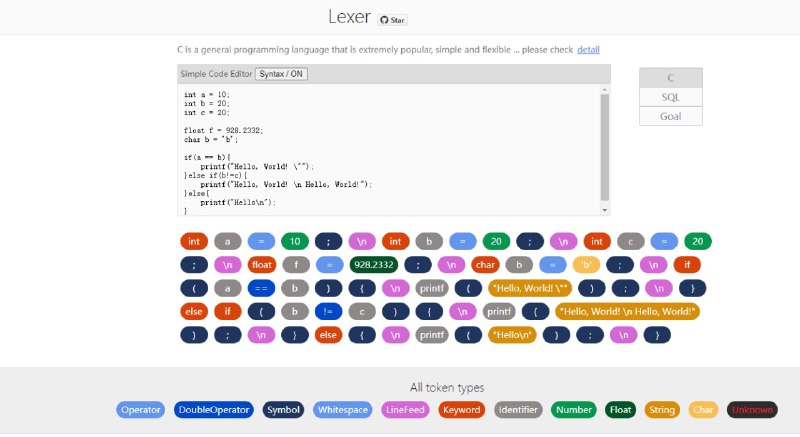Click the "Hello\n" string token

(x=514, y=335)
